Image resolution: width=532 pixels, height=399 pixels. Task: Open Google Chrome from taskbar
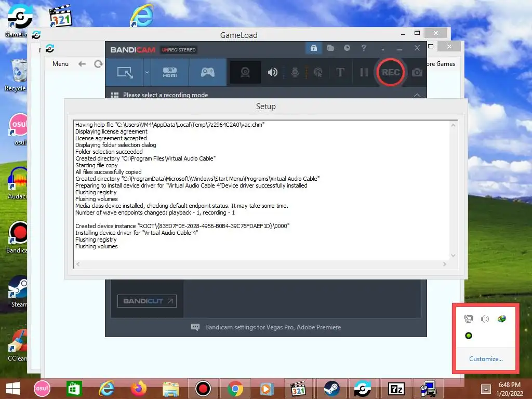pos(235,389)
